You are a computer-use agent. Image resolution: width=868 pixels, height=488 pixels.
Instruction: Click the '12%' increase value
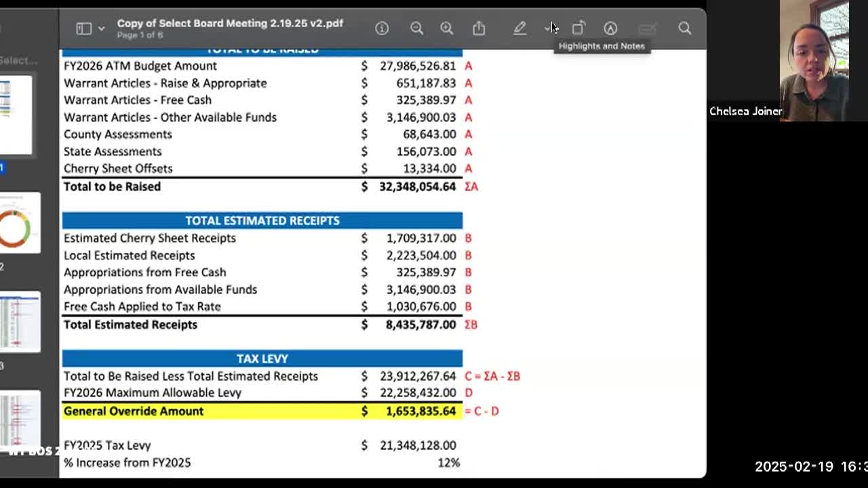pos(449,462)
